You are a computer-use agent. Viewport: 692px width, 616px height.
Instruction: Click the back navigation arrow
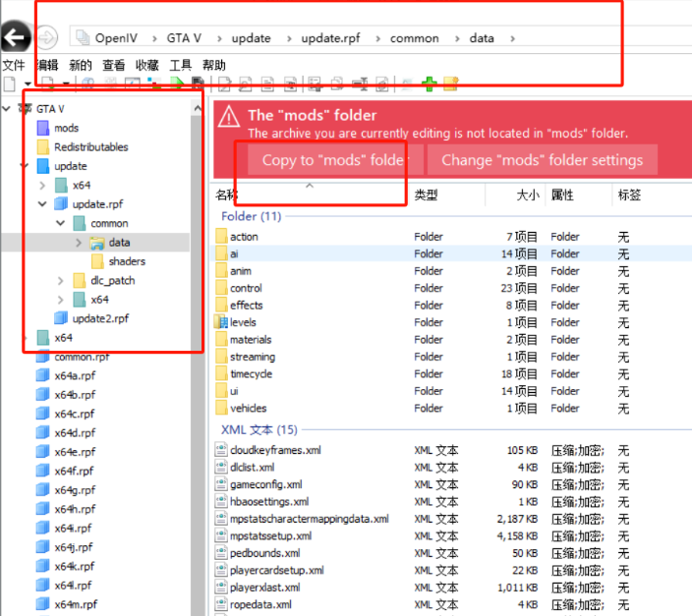pos(14,38)
